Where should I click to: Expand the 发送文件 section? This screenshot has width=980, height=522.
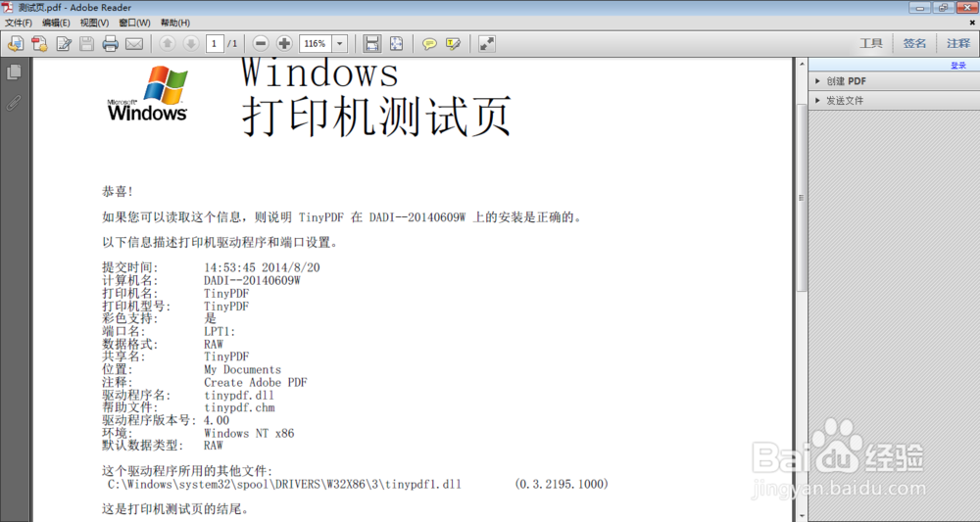coord(894,100)
